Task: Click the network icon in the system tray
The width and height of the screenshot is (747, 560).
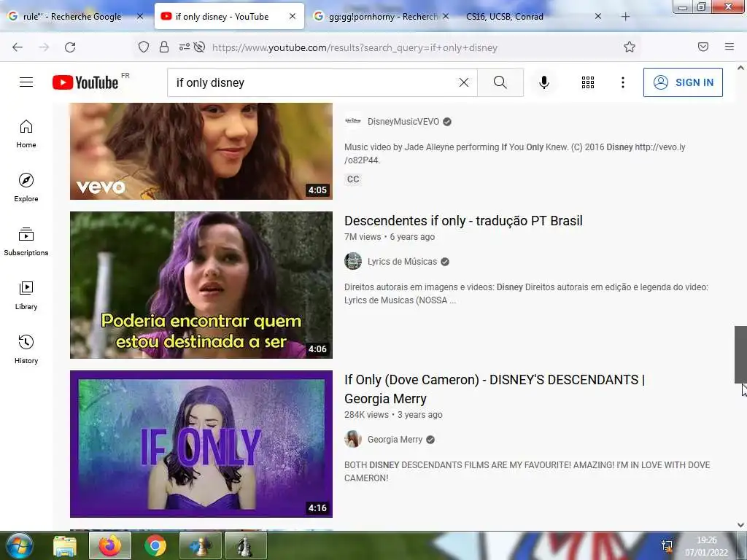Action: click(667, 546)
